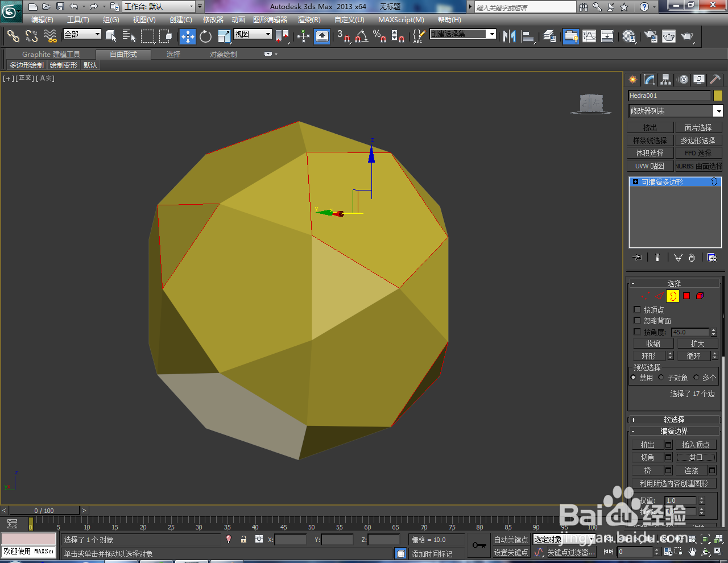Click the 面片选择 modifier button
The image size is (728, 563).
[x=698, y=127]
